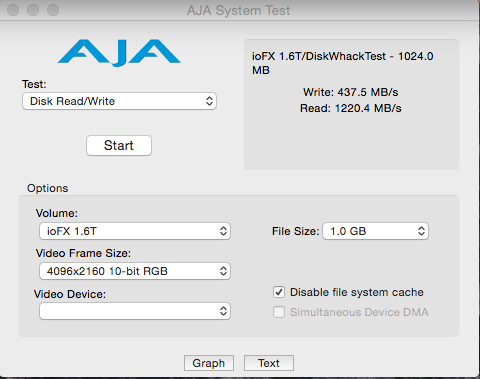
Task: Click the File Size label
Action: [296, 231]
